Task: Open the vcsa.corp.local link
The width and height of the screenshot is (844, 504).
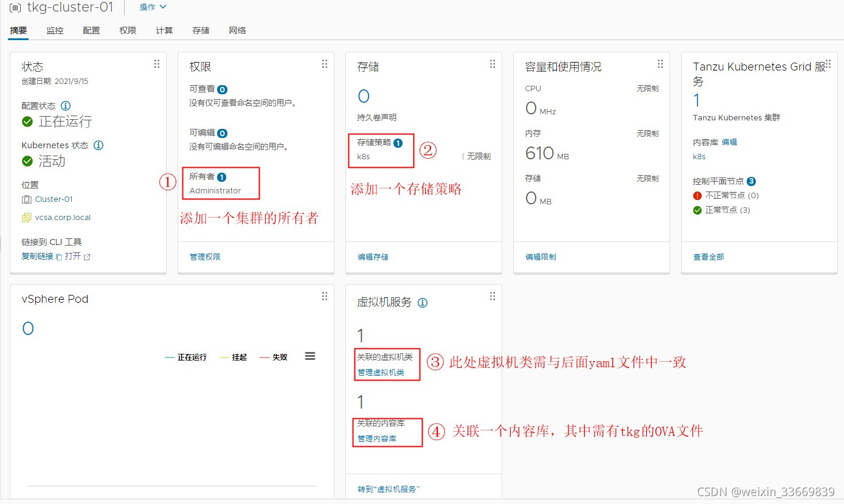Action: (63, 218)
